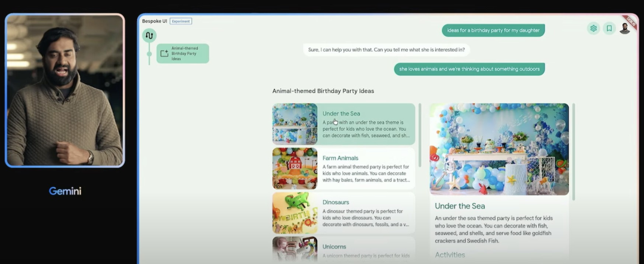
Task: Click the 'Sure, I can help you with that' reply
Action: (386, 50)
